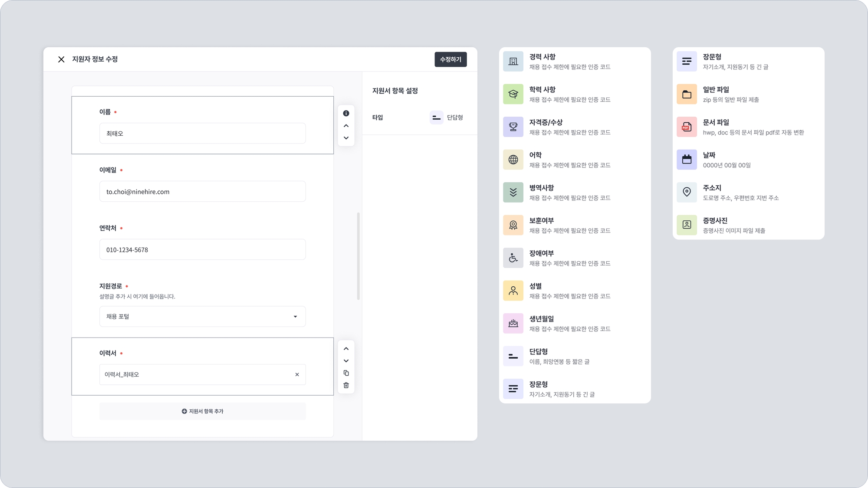Image resolution: width=868 pixels, height=488 pixels.
Task: Move the resume field up with chevron
Action: coord(346,349)
